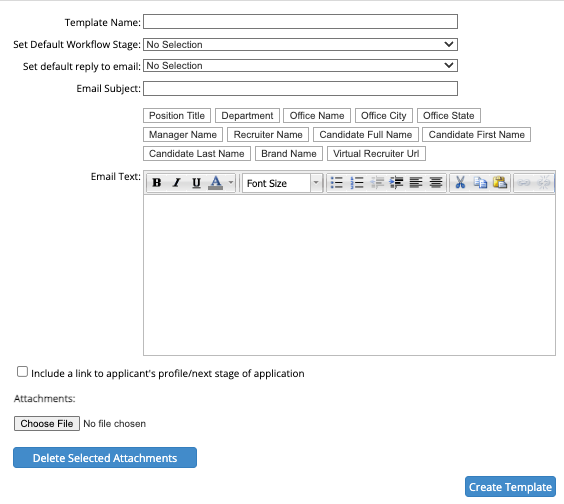Check Include a link to applicant's profile
This screenshot has width=564, height=504.
(22, 372)
